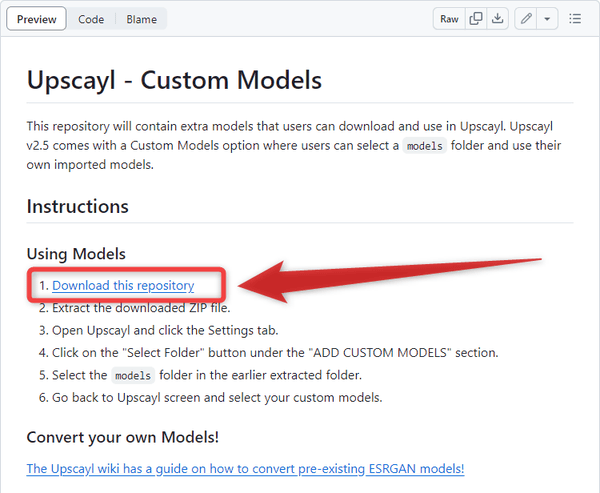Select 'Go back to Upscayl screen' step
600x493 pixels.
tap(217, 398)
